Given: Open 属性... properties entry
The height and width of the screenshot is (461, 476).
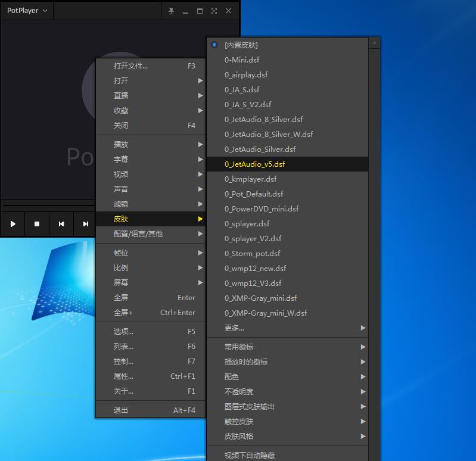Looking at the screenshot, I should click(151, 376).
